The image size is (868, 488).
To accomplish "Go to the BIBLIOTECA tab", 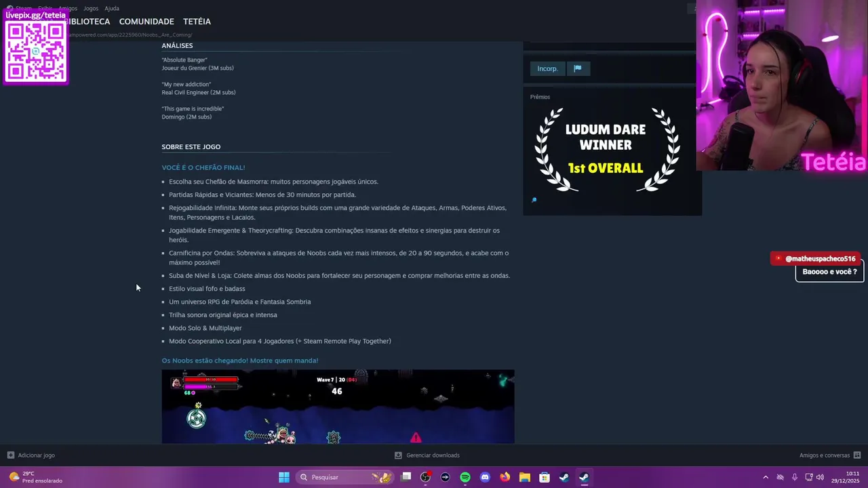I will click(x=88, y=22).
